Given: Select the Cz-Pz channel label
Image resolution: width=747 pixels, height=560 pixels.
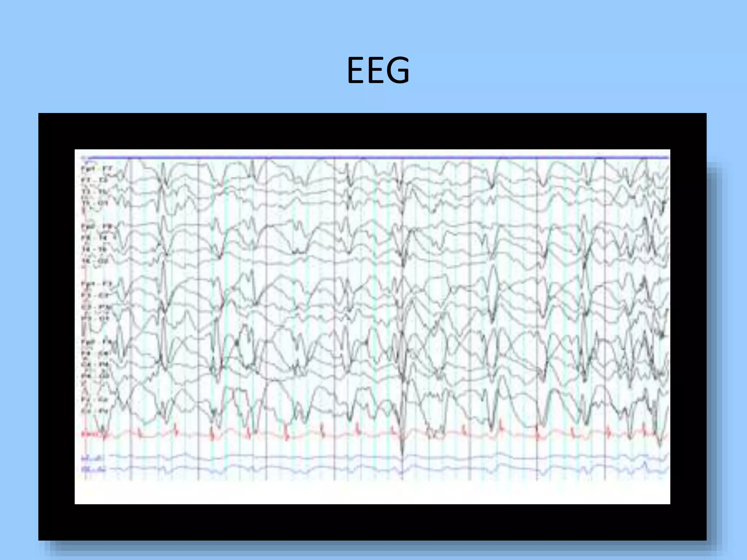Looking at the screenshot, I should (94, 411).
